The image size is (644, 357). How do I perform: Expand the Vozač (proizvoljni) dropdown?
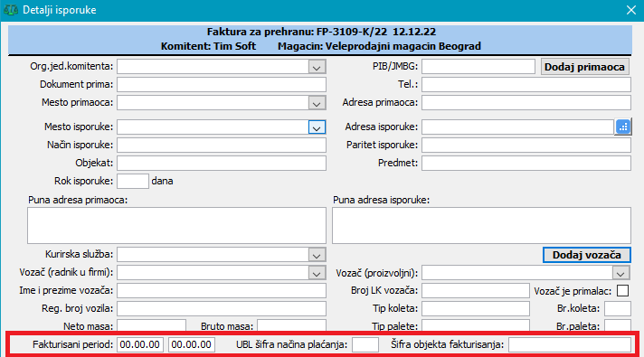[620, 273]
